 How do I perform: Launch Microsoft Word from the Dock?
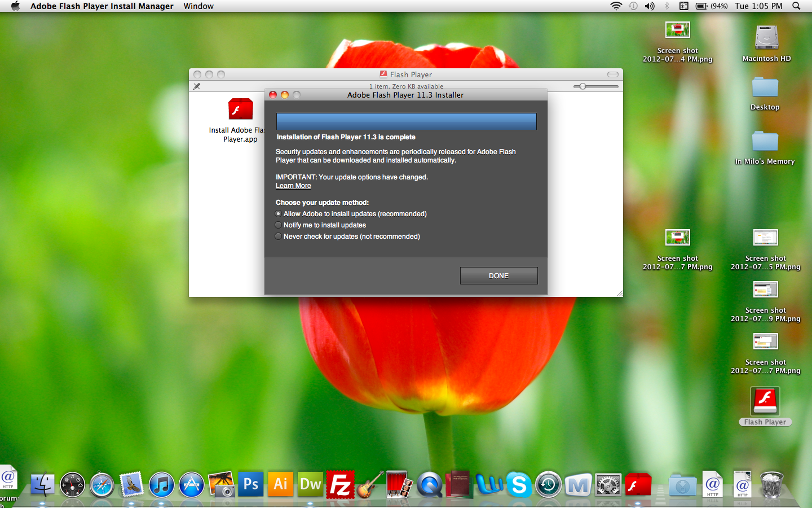coord(489,484)
